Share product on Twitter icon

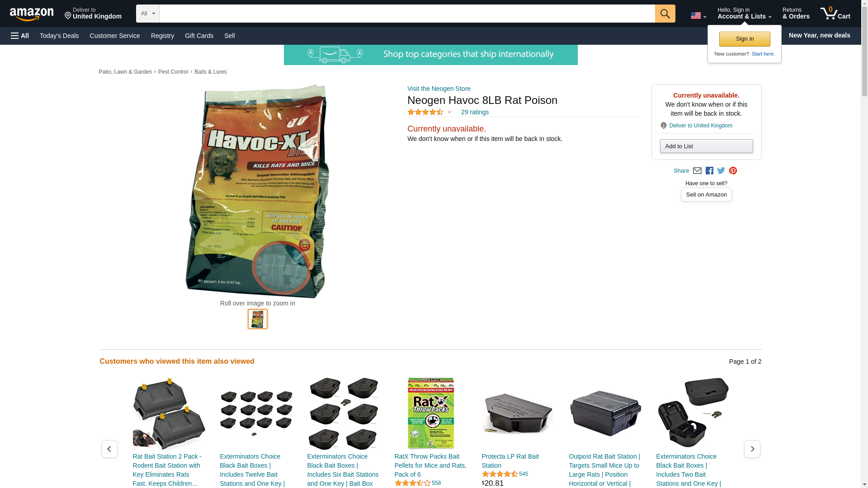721,171
